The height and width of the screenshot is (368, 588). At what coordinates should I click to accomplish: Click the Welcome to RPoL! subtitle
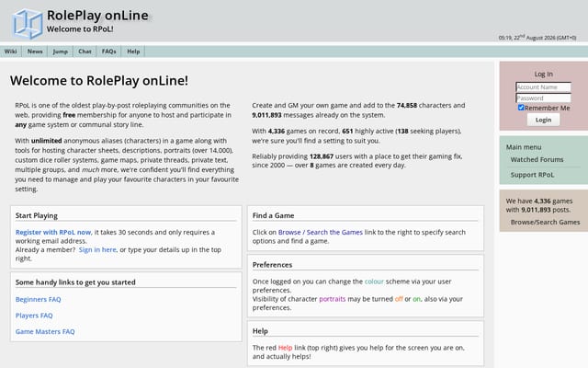pyautogui.click(x=80, y=29)
